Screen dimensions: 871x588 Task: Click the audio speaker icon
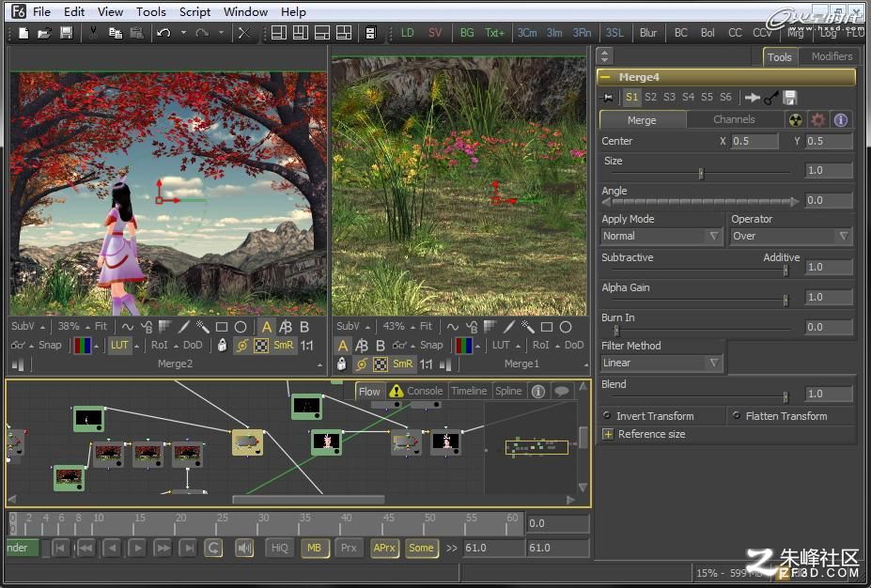(x=244, y=548)
